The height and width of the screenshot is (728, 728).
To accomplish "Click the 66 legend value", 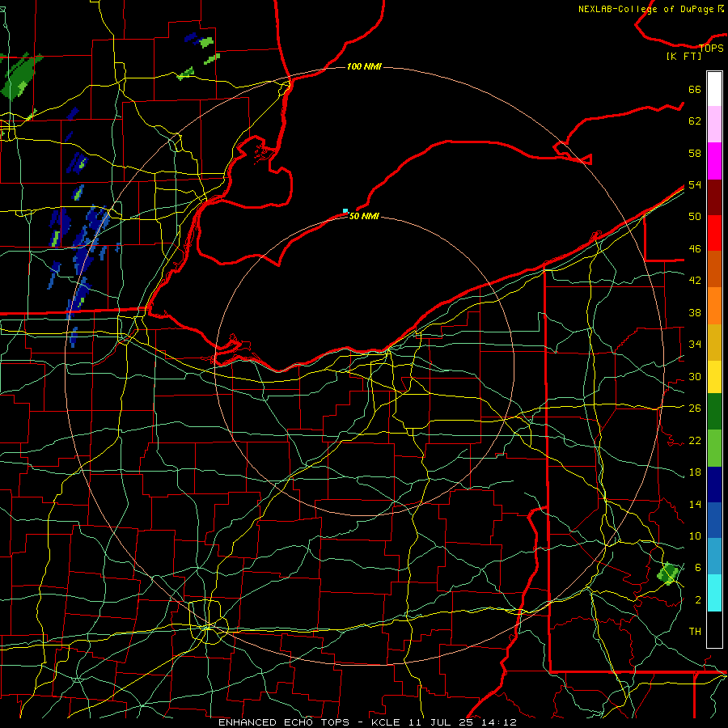I will [x=695, y=89].
